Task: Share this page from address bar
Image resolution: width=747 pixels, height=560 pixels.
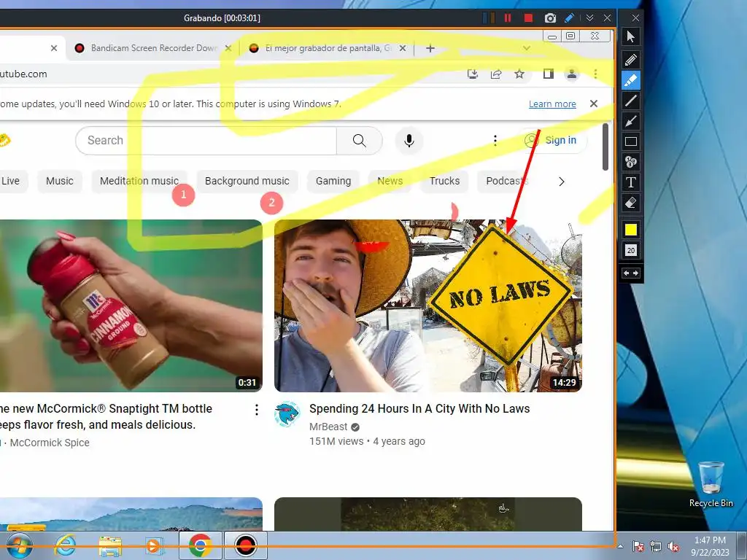Action: pyautogui.click(x=496, y=74)
